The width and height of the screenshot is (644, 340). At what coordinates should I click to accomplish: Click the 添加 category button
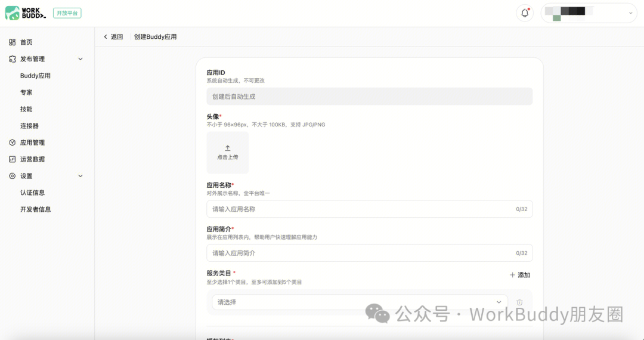click(520, 275)
